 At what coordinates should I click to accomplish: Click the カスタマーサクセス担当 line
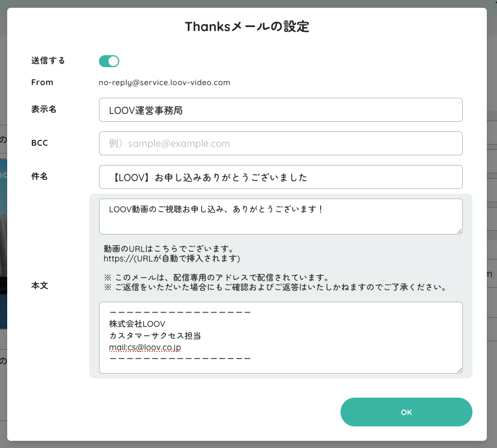point(155,335)
